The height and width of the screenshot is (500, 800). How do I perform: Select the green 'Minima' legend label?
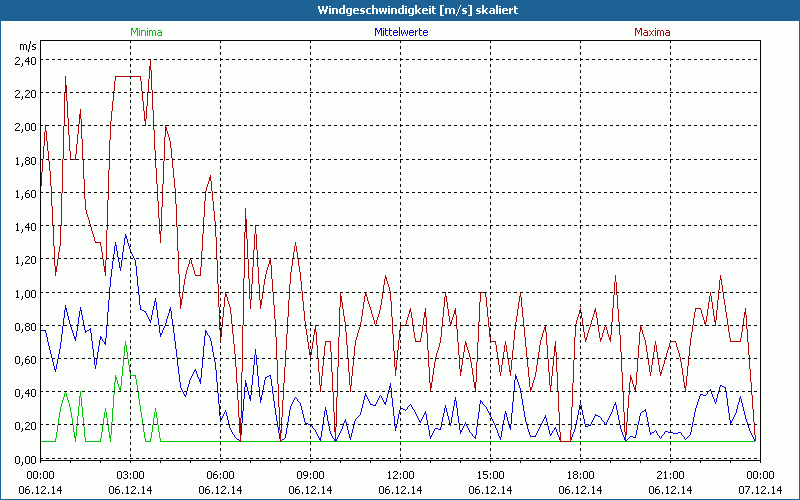[146, 32]
